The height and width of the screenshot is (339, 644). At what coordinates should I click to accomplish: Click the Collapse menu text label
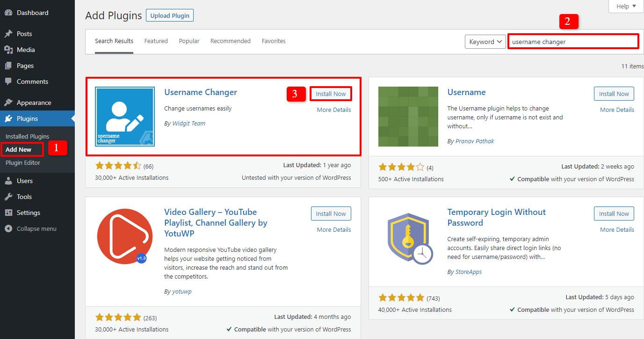point(36,228)
